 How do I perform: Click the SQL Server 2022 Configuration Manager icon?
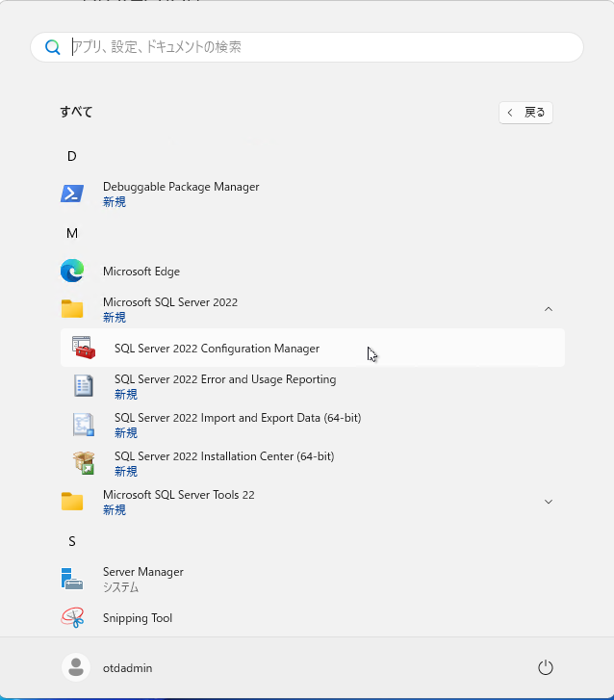click(x=84, y=349)
